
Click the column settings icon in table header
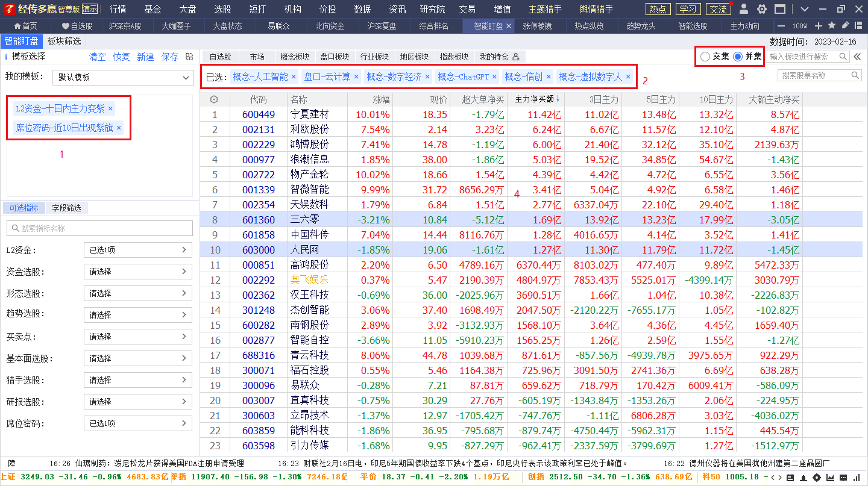(214, 99)
